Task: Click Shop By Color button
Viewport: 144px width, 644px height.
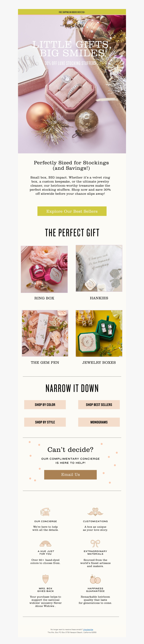Action: (x=45, y=405)
